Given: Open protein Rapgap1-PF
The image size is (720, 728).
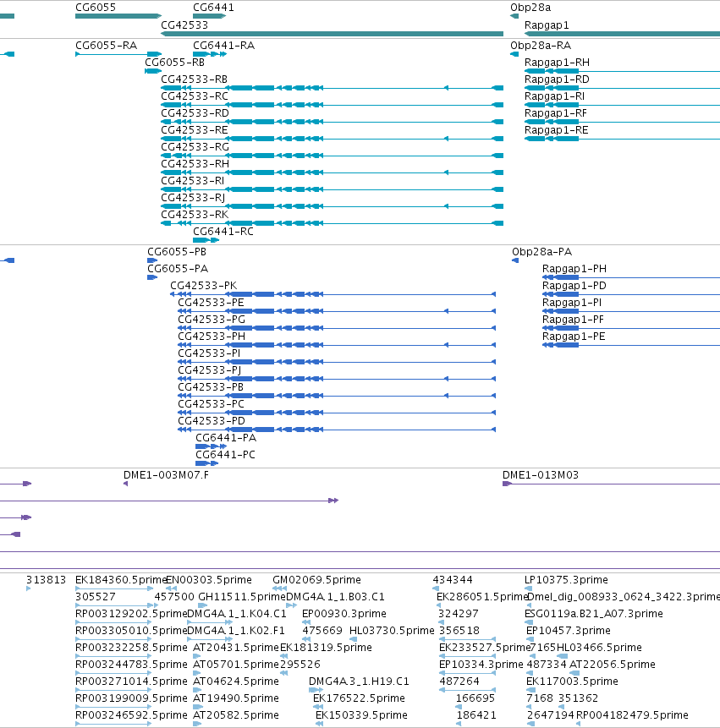Looking at the screenshot, I should click(x=574, y=320).
